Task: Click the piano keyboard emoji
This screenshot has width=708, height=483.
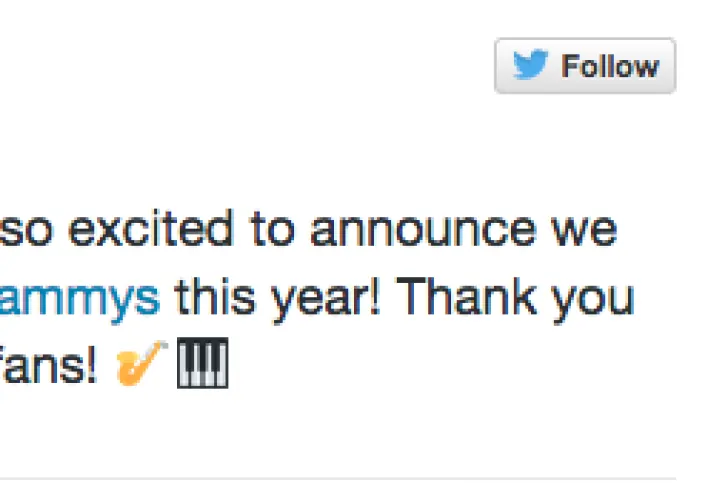Action: (203, 365)
